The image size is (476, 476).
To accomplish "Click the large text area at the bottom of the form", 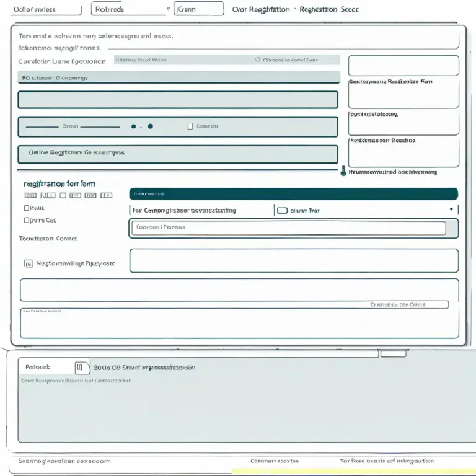I will click(239, 324).
